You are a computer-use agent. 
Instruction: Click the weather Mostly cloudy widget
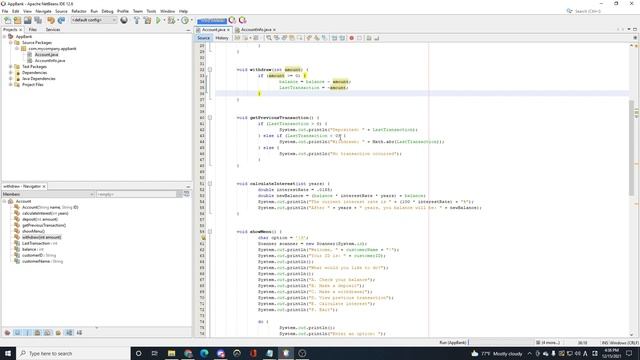tap(497, 353)
